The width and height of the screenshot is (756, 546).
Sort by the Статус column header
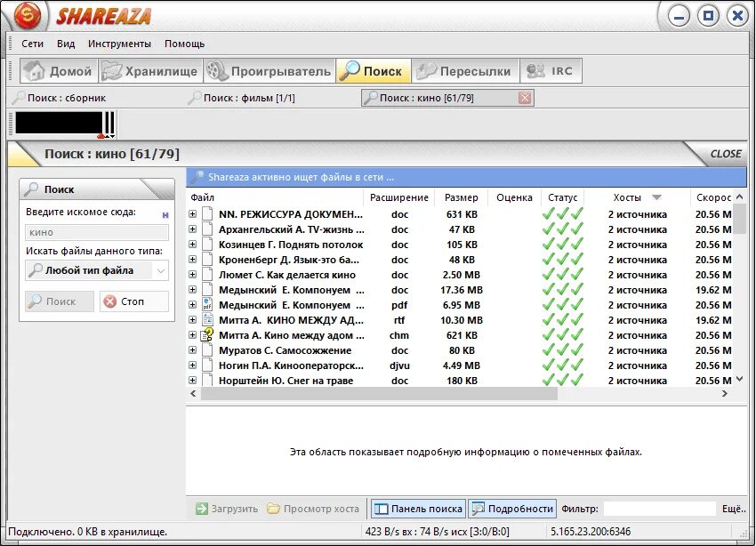pos(562,197)
